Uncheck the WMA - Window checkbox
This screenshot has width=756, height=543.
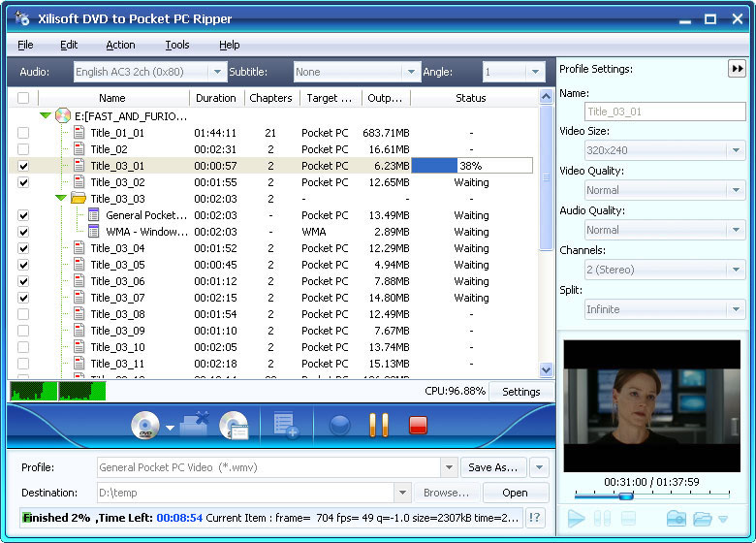pos(23,232)
